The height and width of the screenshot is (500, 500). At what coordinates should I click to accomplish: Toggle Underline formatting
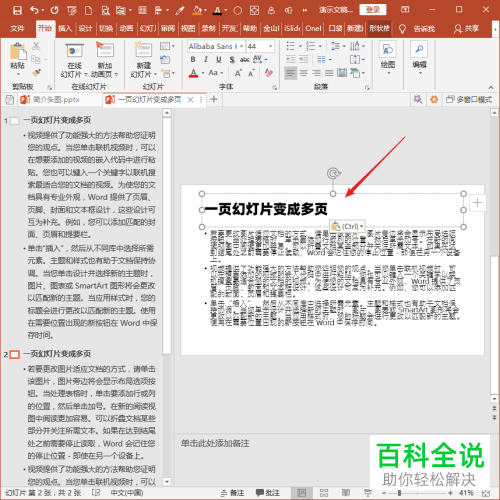point(218,60)
